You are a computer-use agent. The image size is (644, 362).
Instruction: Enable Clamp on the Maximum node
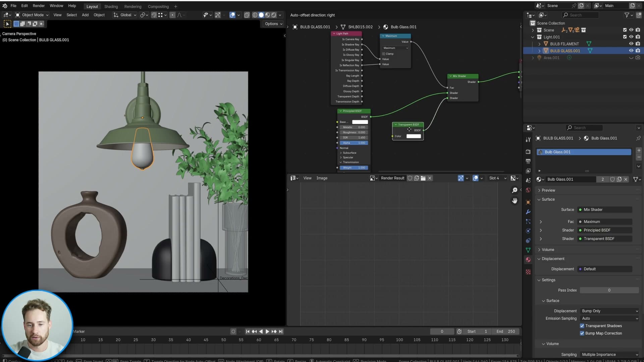pyautogui.click(x=384, y=54)
